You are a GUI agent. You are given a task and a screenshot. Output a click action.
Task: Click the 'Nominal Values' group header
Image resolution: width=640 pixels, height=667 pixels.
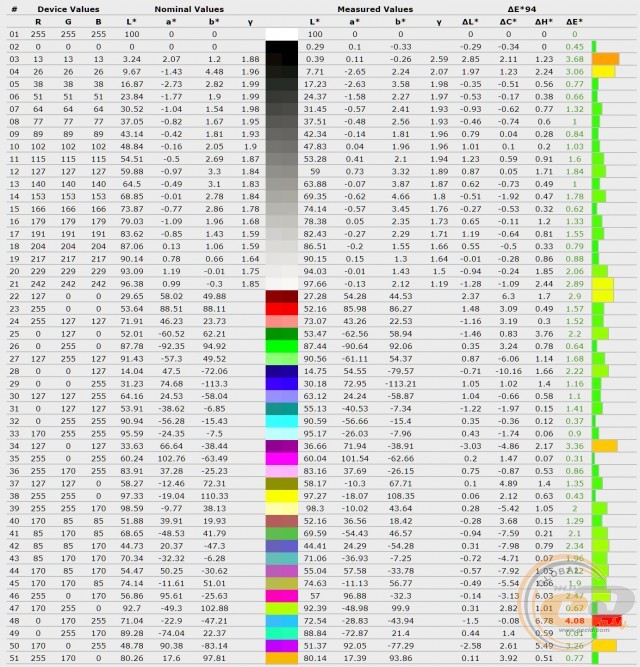189,9
